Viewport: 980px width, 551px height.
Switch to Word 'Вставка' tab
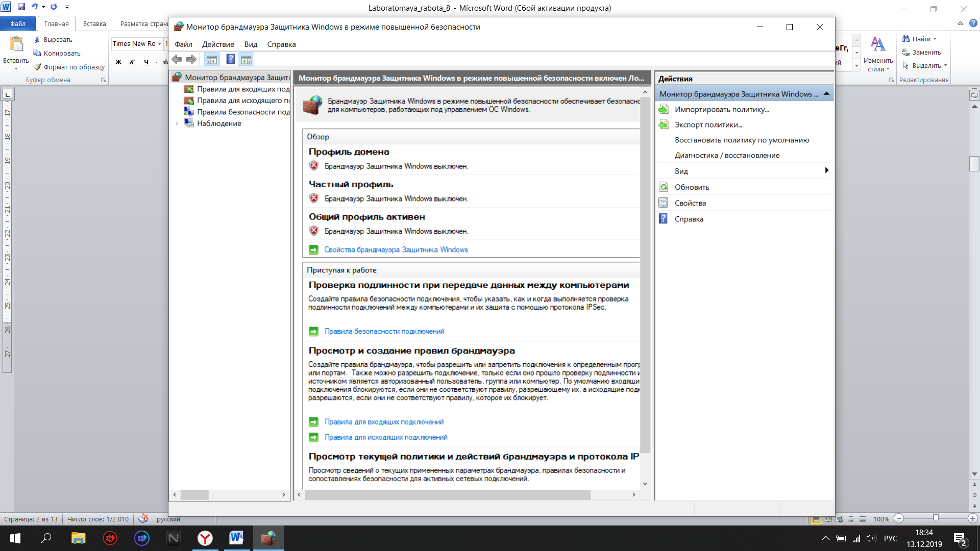[x=94, y=23]
